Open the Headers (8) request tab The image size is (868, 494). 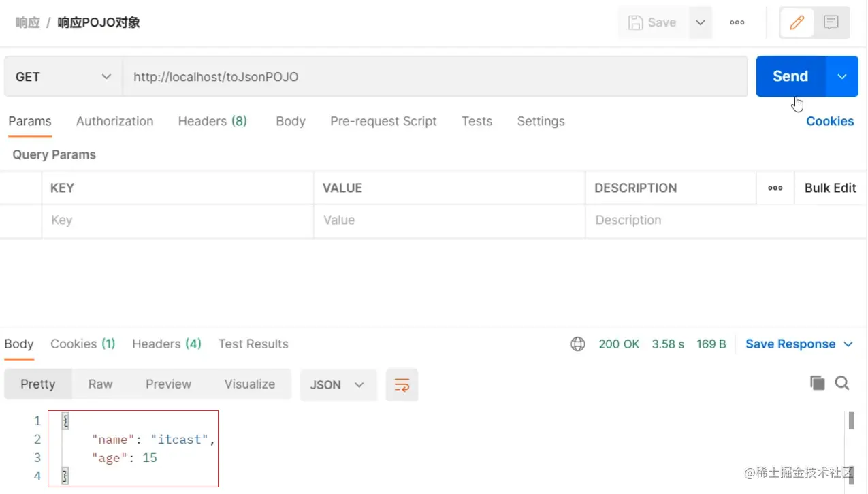212,121
